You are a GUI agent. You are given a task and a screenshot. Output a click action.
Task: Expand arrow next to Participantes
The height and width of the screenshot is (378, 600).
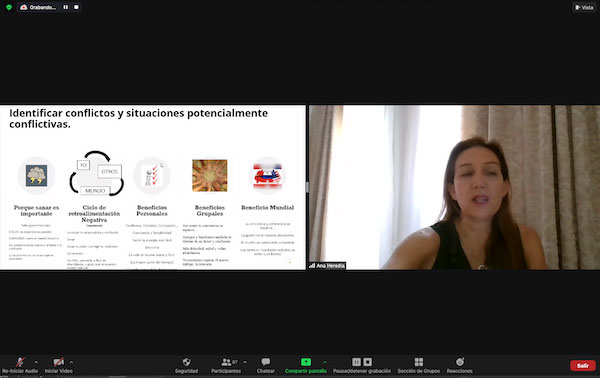pyautogui.click(x=245, y=362)
